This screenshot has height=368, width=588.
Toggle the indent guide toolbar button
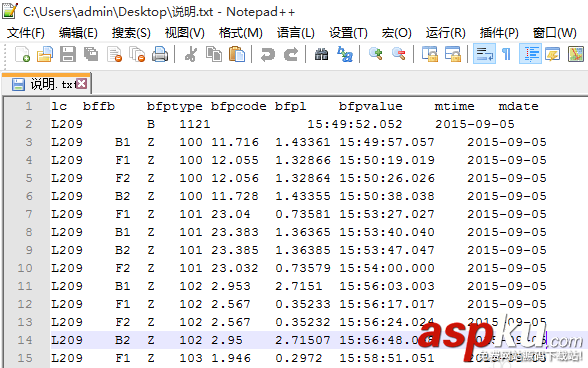coord(530,54)
